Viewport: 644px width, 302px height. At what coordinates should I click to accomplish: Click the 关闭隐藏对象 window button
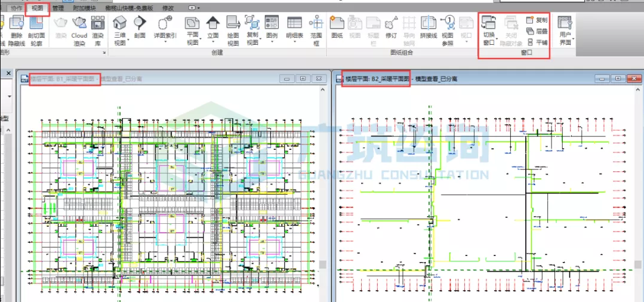(511, 31)
